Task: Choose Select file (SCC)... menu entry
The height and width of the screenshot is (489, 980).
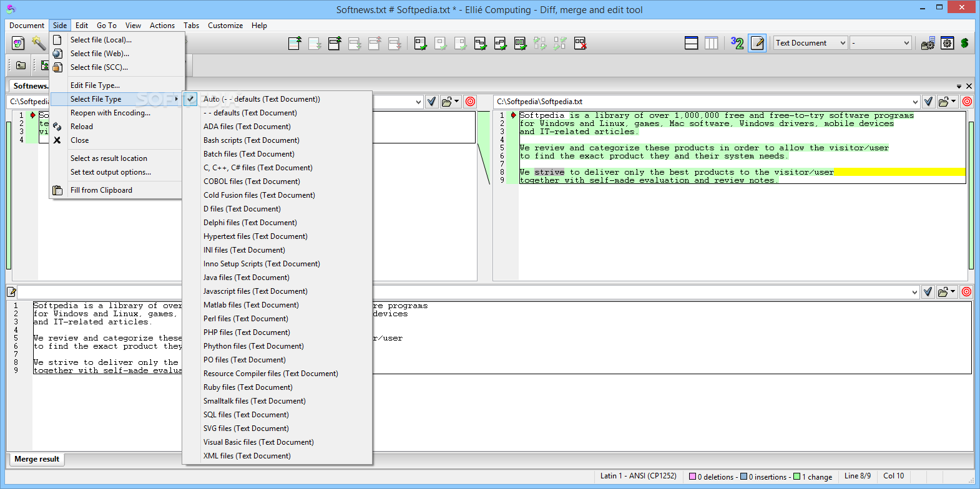Action: 117,67
